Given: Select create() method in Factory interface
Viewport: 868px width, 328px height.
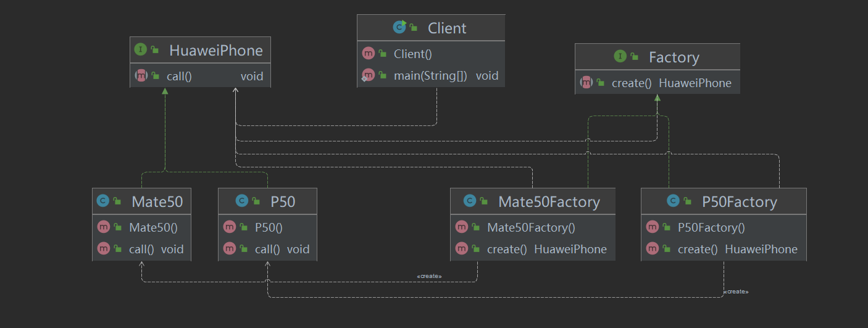Looking at the screenshot, I should tap(657, 83).
